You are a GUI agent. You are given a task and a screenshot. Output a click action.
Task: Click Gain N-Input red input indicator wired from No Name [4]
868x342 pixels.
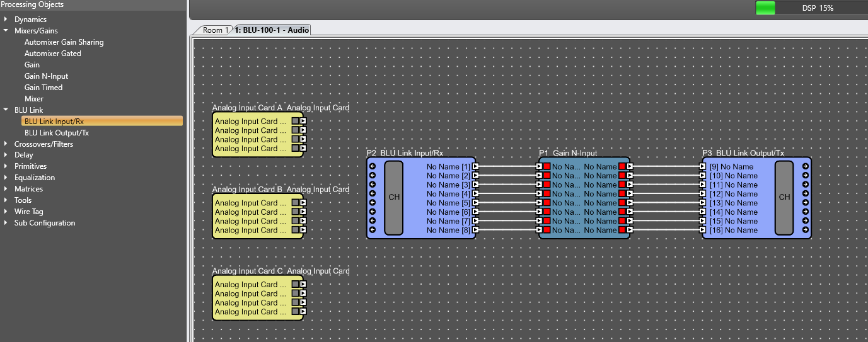(x=547, y=194)
